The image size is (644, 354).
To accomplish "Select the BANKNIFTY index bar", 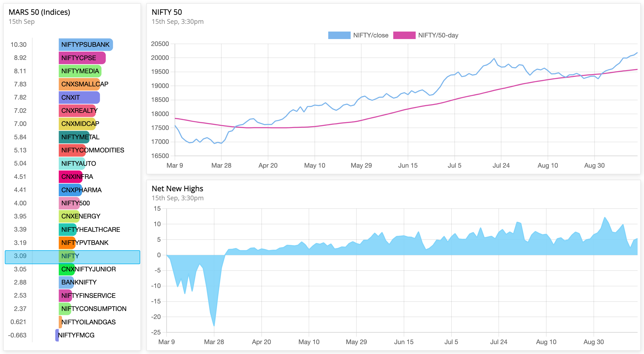I will click(x=66, y=282).
